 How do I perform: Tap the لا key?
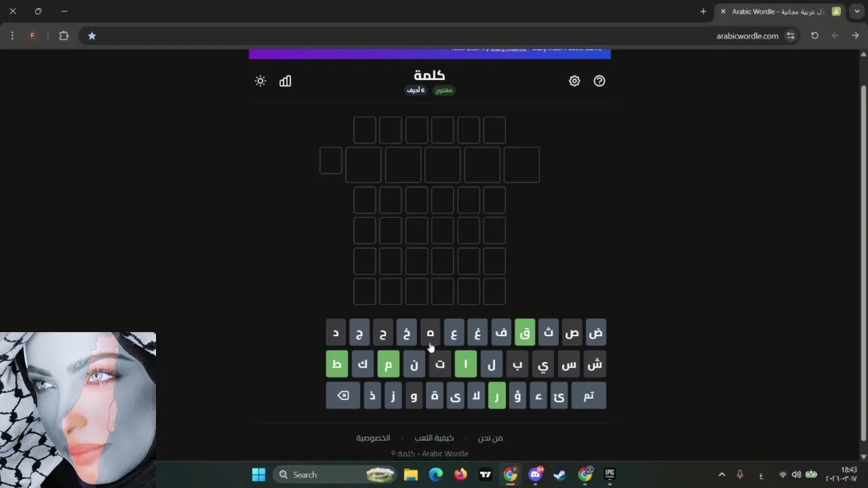(x=476, y=396)
